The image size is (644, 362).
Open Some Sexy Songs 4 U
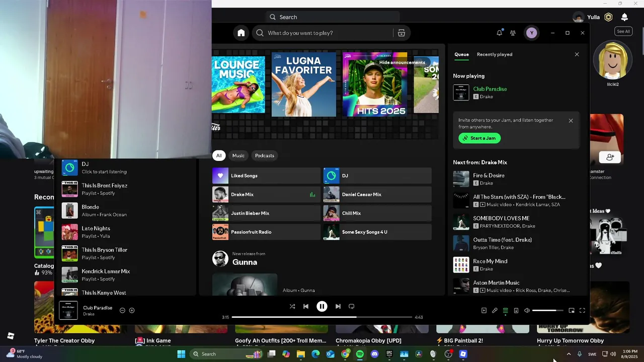coord(377,232)
